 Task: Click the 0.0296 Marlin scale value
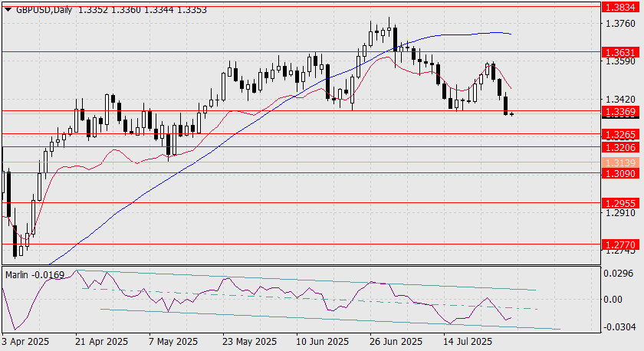(620, 274)
